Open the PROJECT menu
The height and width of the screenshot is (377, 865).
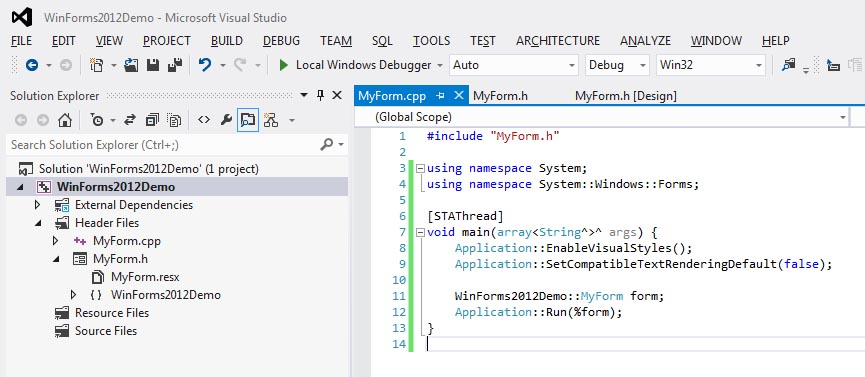click(x=167, y=41)
